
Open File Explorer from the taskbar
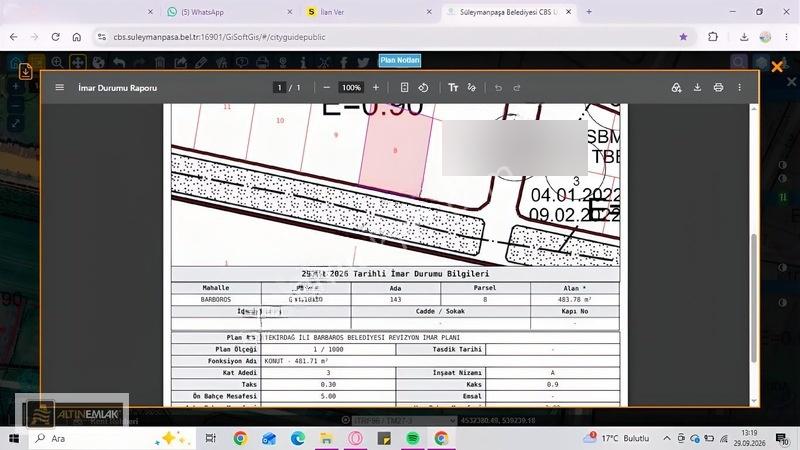tap(327, 438)
